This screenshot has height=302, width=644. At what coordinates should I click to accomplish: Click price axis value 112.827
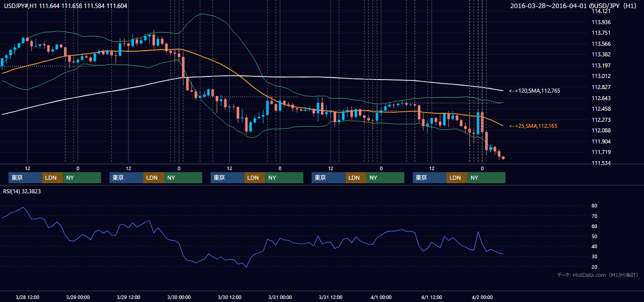tap(601, 87)
